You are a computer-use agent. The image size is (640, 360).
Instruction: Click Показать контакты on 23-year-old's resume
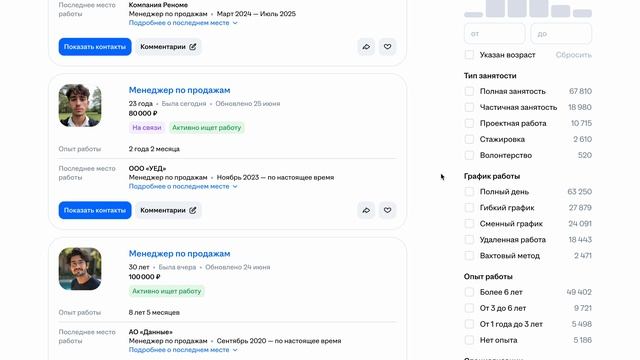(x=95, y=210)
